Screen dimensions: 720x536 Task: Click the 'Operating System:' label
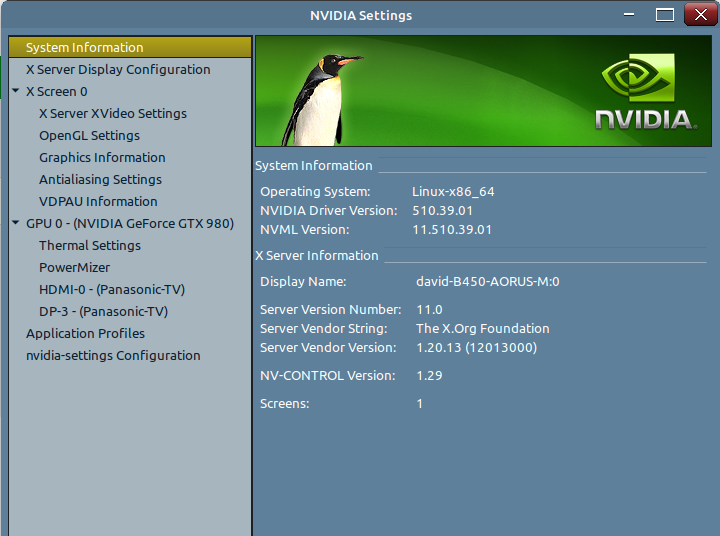pyautogui.click(x=315, y=192)
